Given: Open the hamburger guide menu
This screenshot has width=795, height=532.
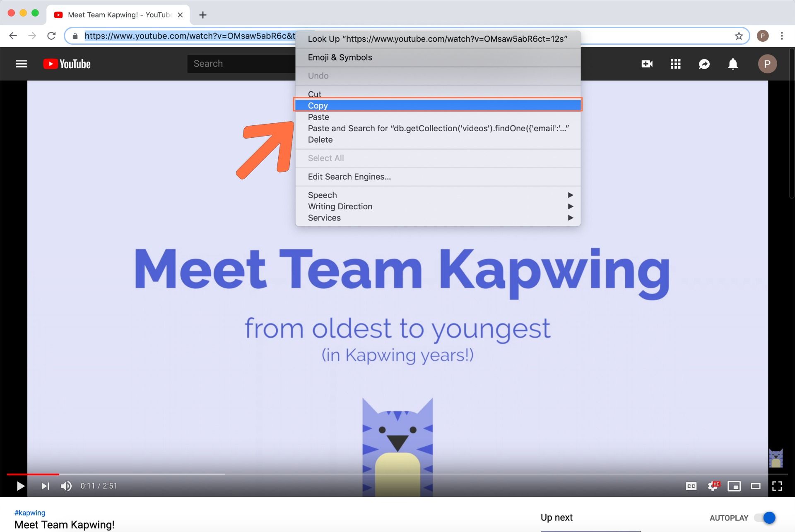Looking at the screenshot, I should pyautogui.click(x=21, y=64).
